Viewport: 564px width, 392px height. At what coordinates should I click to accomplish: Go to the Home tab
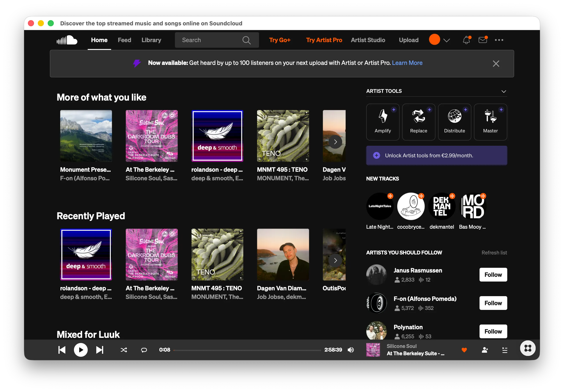point(99,40)
